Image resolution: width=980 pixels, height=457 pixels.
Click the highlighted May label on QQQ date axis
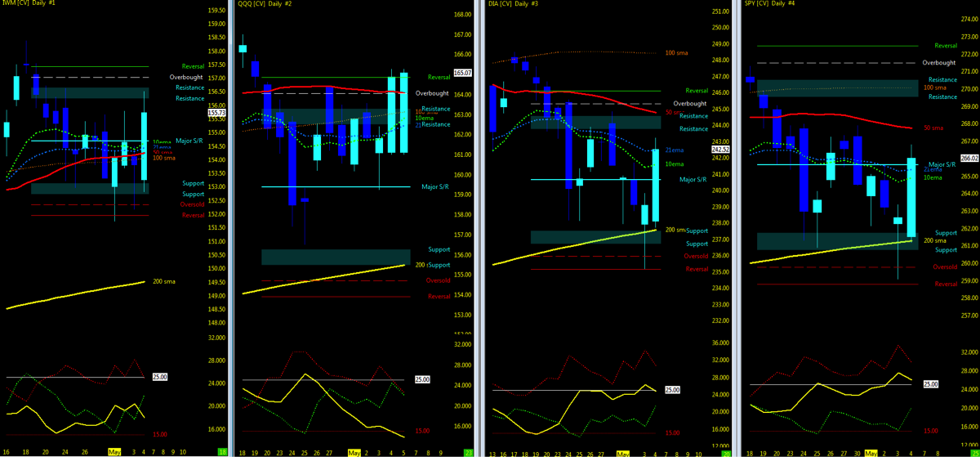click(x=354, y=452)
